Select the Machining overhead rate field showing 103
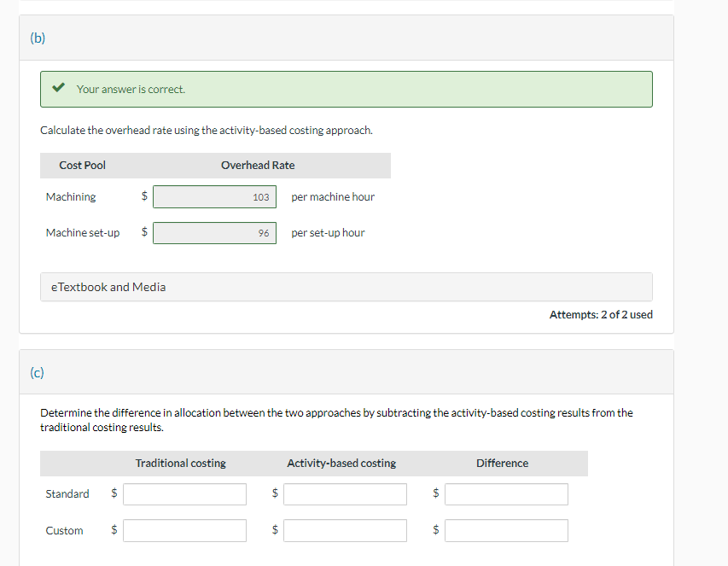This screenshot has width=728, height=566. pyautogui.click(x=214, y=196)
